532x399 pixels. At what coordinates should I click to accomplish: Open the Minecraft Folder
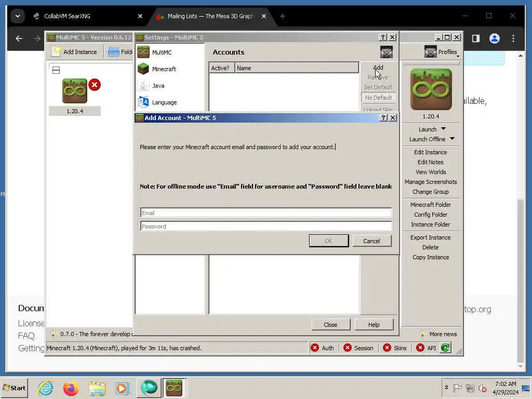[431, 205]
